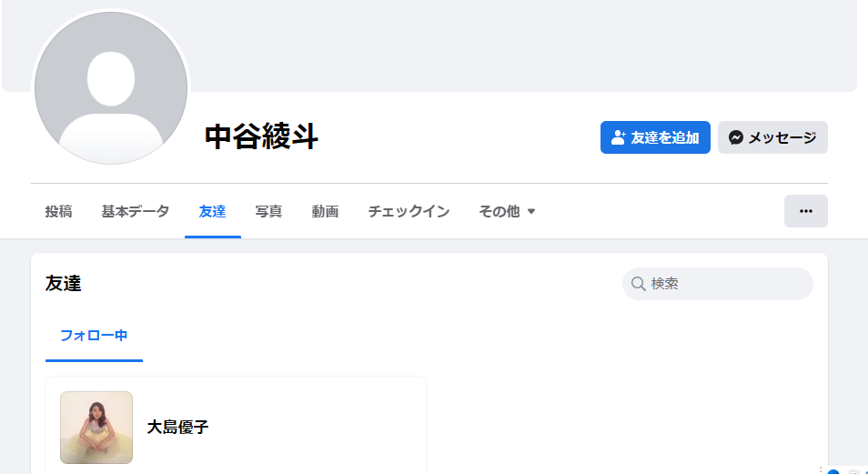Click the default profile avatar picture
This screenshot has width=868, height=474.
111,88
